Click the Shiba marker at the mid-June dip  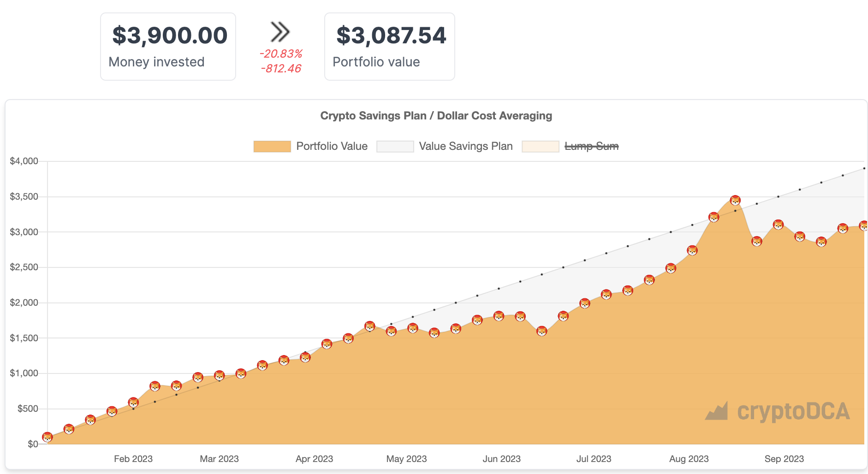(541, 331)
